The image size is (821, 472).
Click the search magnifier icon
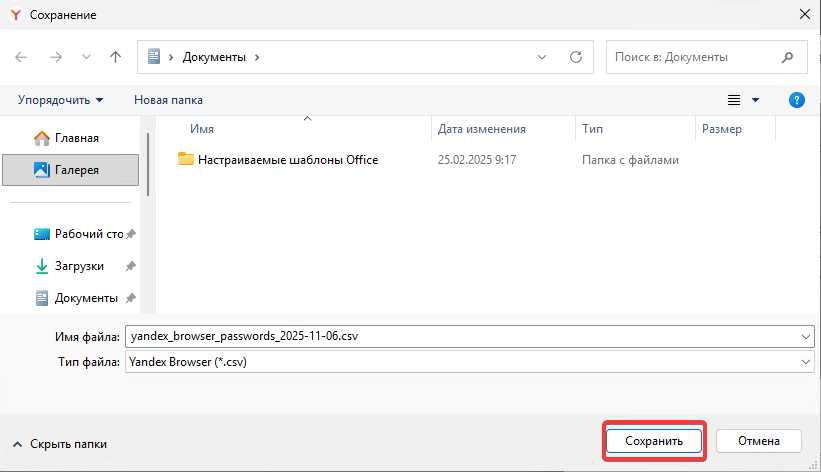[x=788, y=58]
